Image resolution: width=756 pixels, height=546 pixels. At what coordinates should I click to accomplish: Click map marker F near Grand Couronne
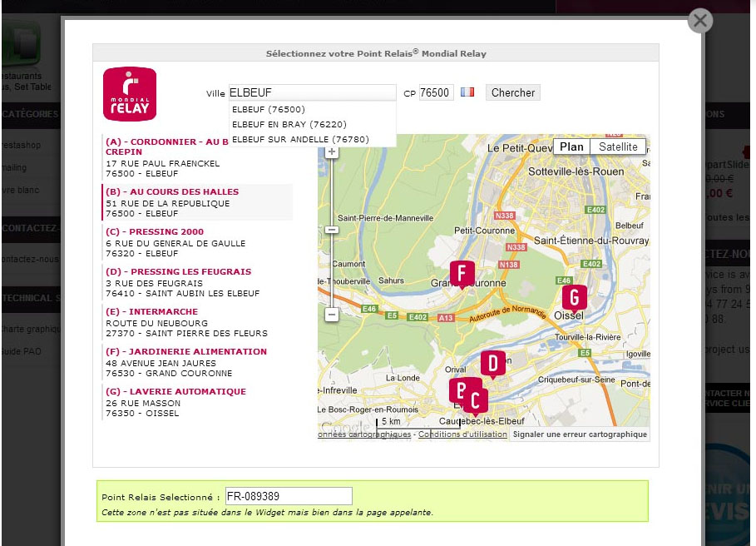coord(462,274)
